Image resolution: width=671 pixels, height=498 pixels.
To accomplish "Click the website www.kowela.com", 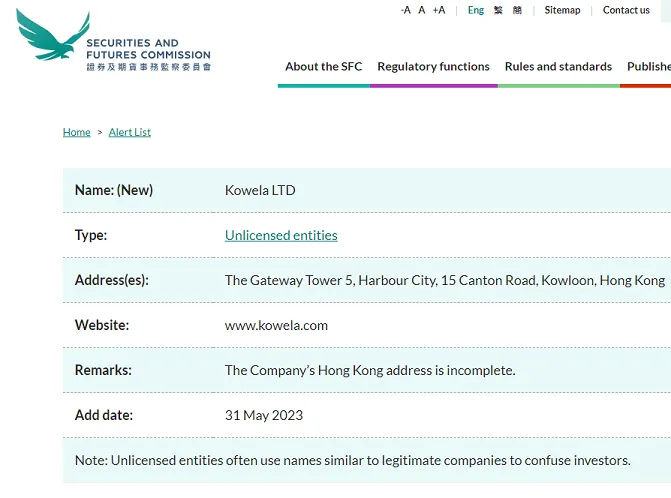I will (276, 326).
